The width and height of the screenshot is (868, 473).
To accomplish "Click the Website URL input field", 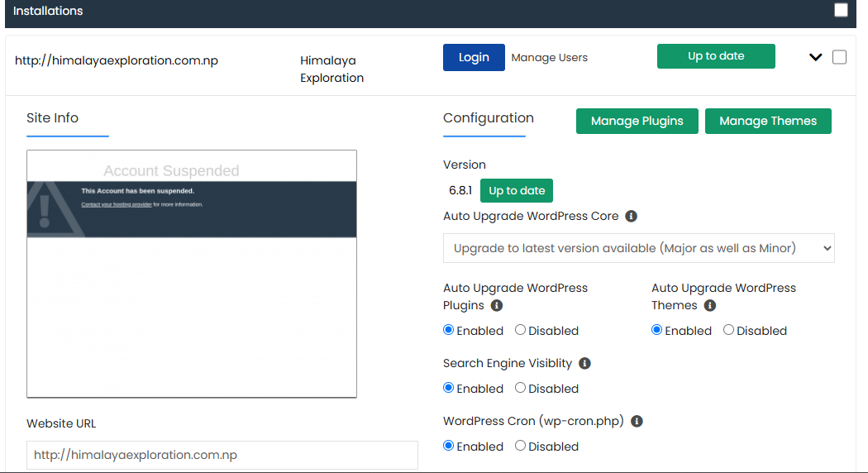I will tap(222, 456).
